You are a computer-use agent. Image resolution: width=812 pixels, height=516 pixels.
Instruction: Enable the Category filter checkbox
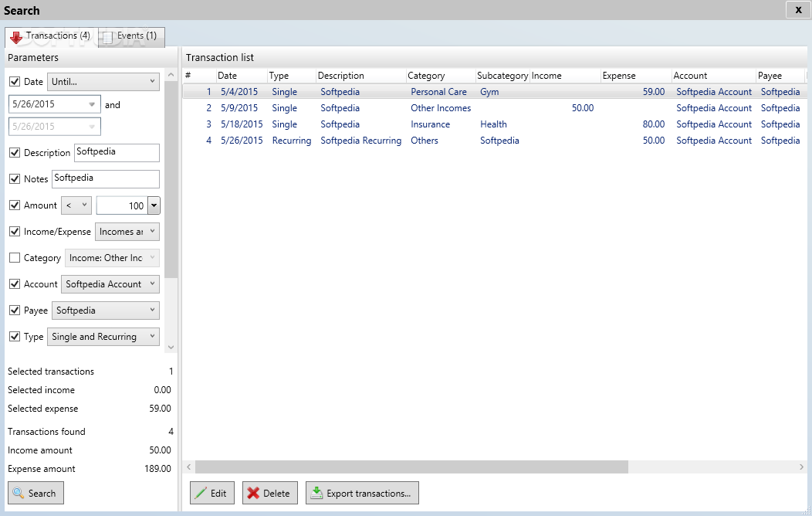point(15,258)
